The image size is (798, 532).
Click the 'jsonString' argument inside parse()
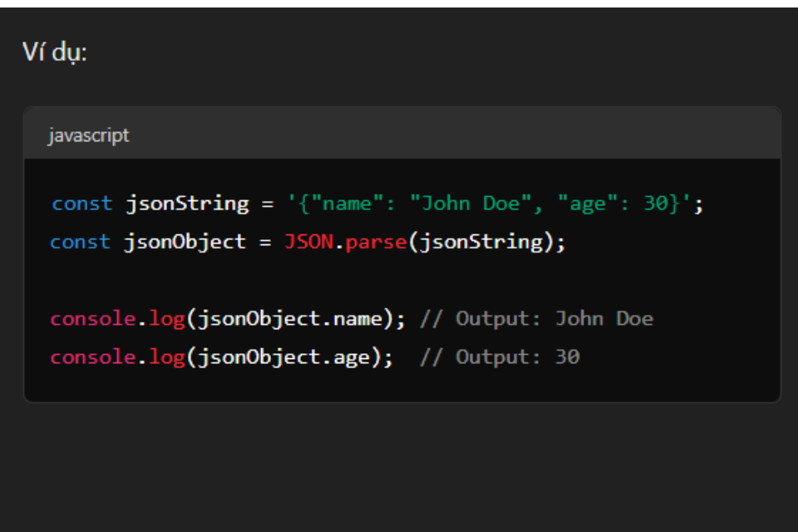478,242
